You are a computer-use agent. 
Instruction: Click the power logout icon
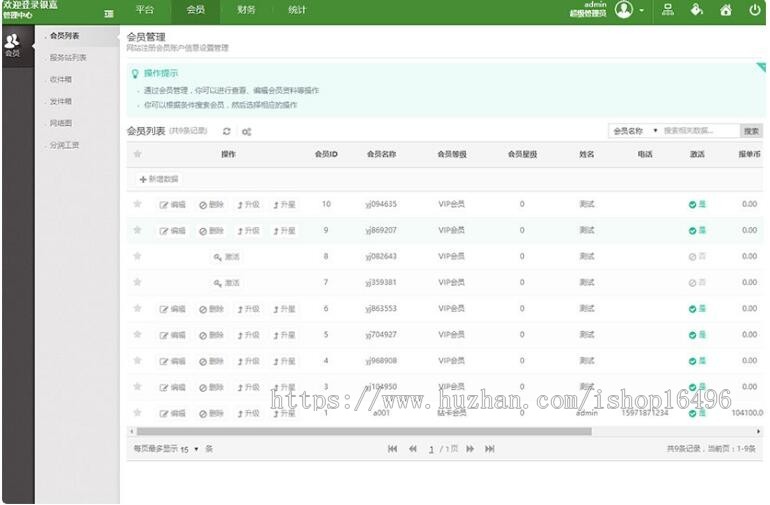755,9
